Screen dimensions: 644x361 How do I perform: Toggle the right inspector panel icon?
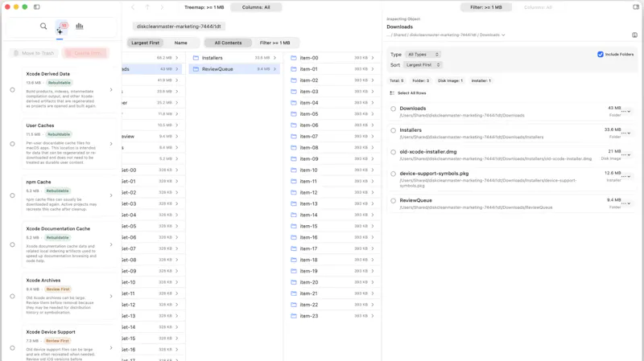click(636, 7)
